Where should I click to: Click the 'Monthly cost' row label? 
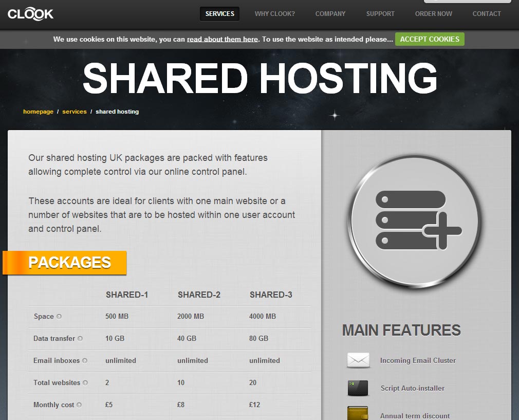pyautogui.click(x=54, y=405)
